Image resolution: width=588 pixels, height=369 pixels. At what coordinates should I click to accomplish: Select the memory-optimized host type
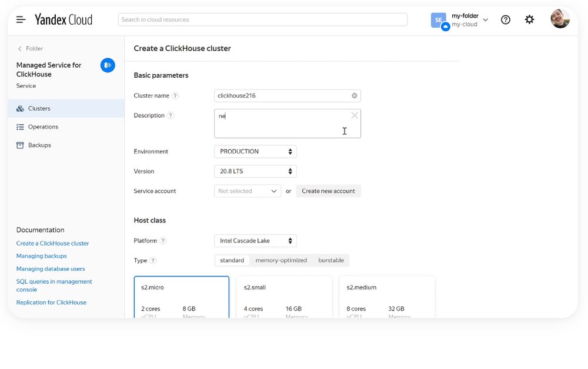[x=281, y=261]
